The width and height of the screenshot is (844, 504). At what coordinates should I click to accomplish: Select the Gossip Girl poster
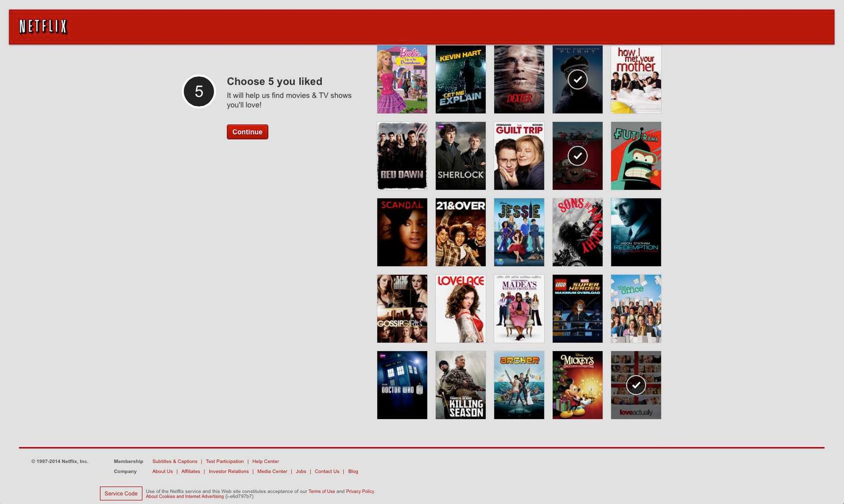click(402, 308)
